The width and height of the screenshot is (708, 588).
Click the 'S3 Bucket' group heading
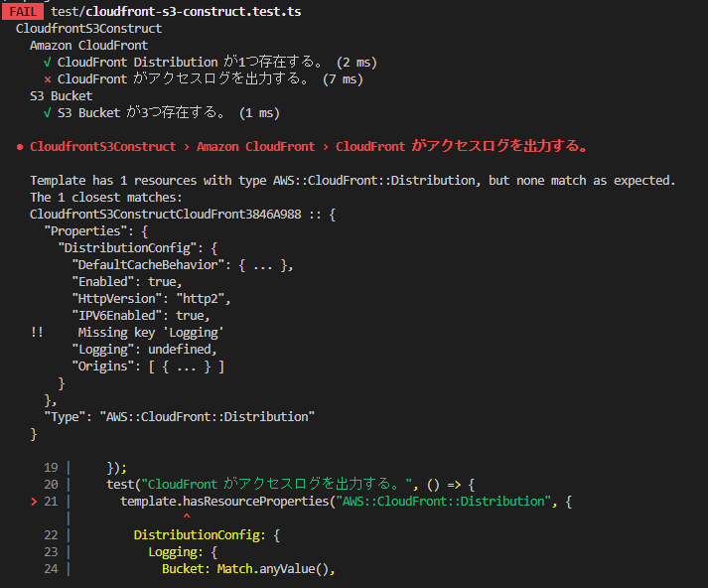[x=61, y=96]
